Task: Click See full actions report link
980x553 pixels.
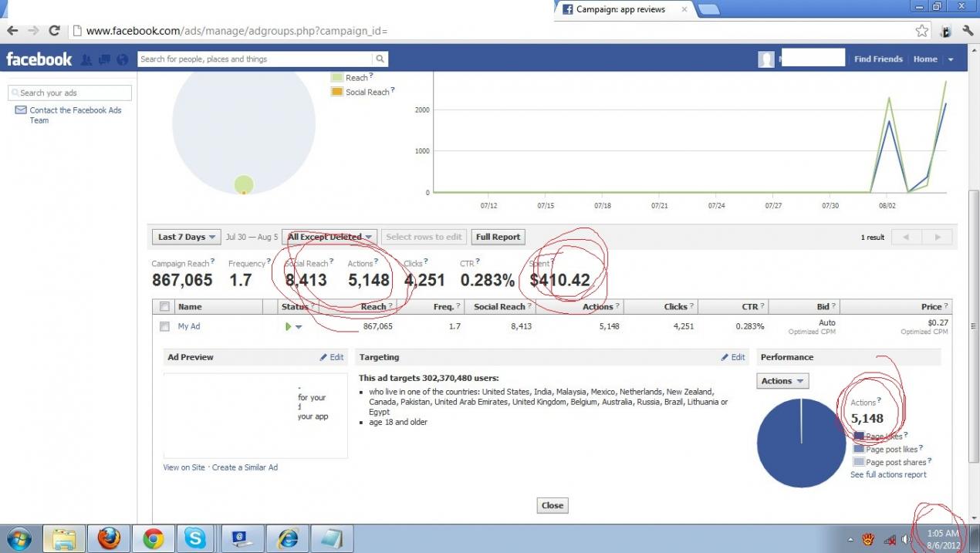Action: point(888,474)
